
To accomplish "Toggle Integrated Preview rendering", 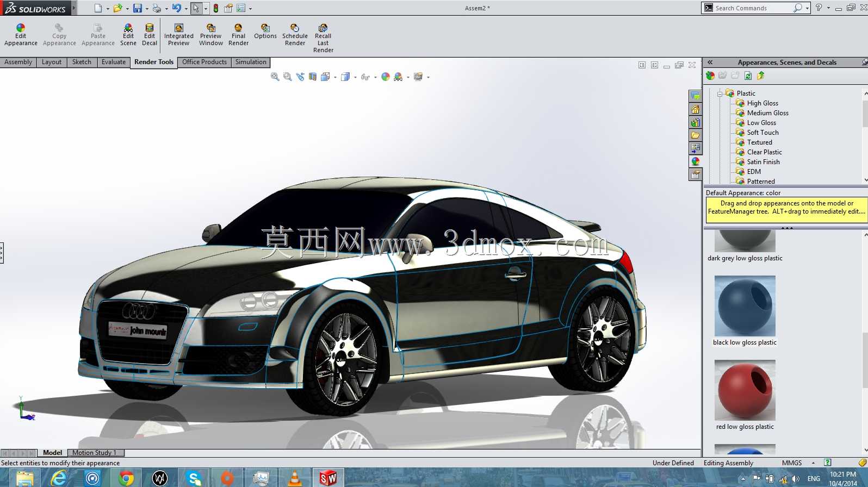I will 179,35.
